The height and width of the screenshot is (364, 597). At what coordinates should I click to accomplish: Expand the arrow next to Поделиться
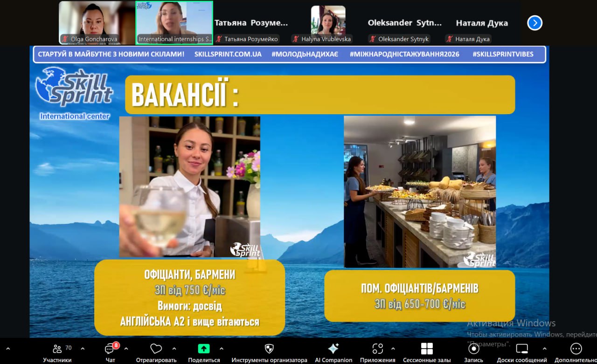pyautogui.click(x=221, y=349)
